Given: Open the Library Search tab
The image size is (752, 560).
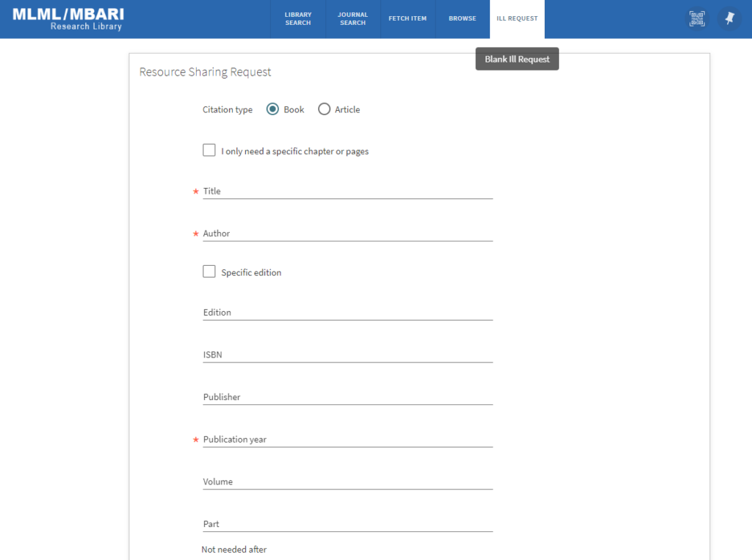Looking at the screenshot, I should point(298,19).
